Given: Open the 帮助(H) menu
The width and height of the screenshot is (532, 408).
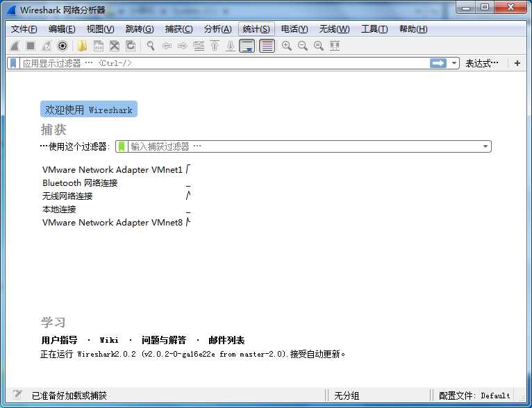Looking at the screenshot, I should (413, 29).
